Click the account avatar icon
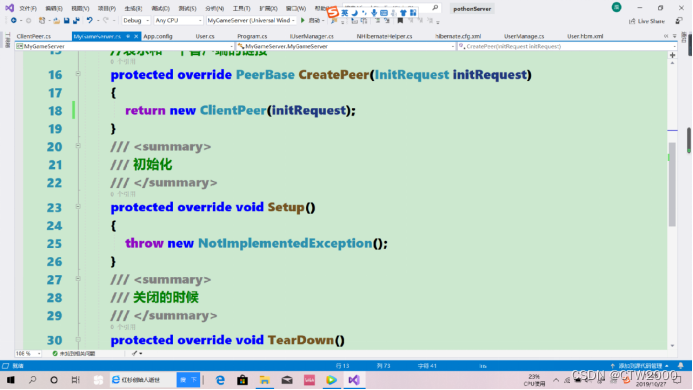Viewport: 693px width, 390px height. pos(616,7)
